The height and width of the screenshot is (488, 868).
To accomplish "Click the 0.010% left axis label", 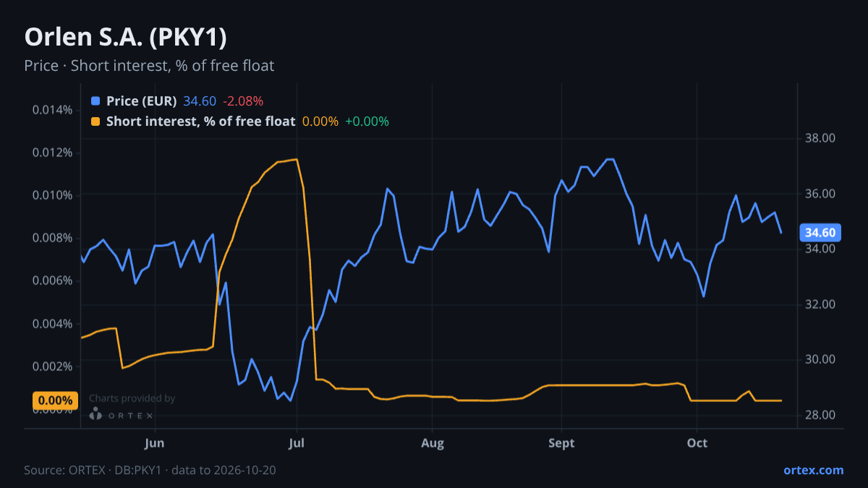I will pyautogui.click(x=52, y=195).
